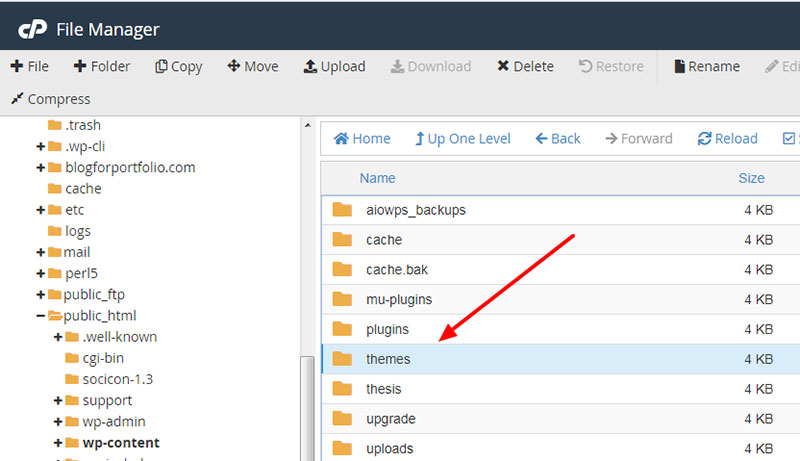
Task: Select the thesis folder icon
Action: (342, 389)
